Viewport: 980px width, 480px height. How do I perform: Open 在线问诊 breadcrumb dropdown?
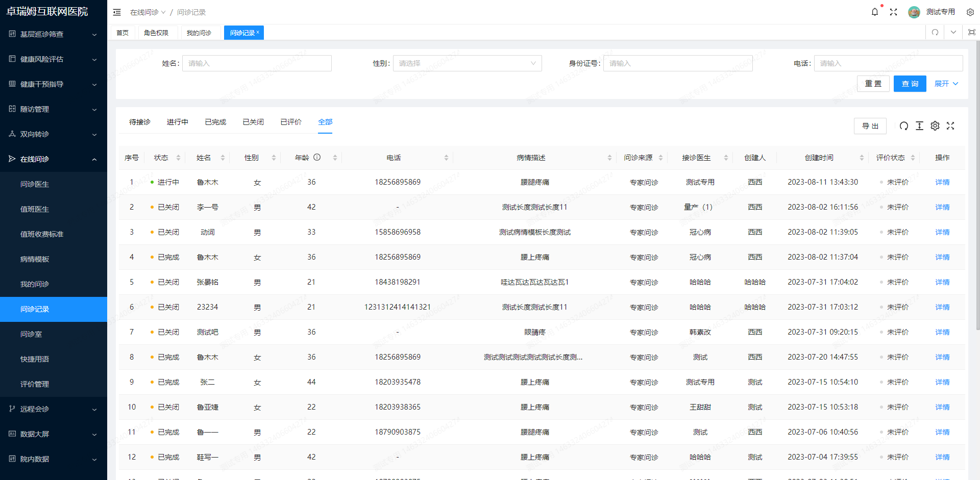coord(148,12)
